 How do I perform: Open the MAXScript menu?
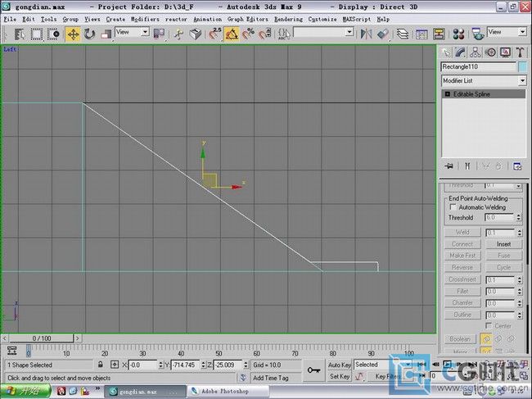coord(357,20)
